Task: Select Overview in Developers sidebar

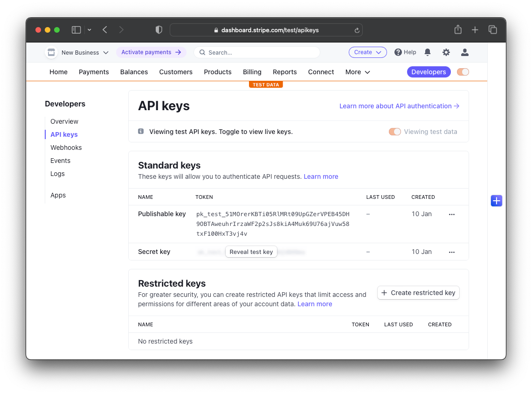Action: pos(64,121)
